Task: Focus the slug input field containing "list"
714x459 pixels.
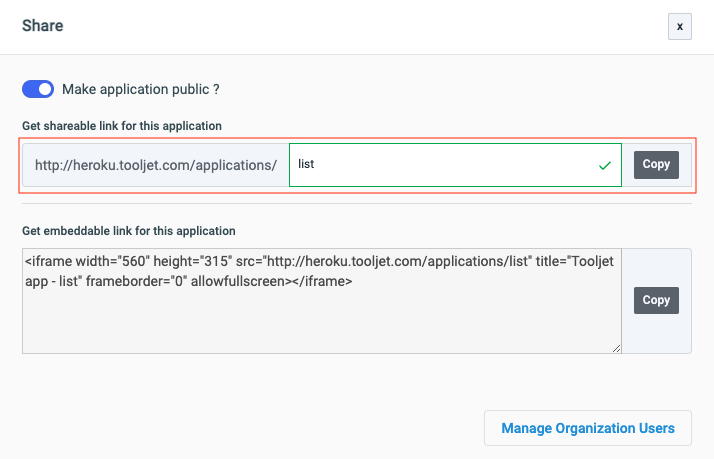Action: click(440, 165)
